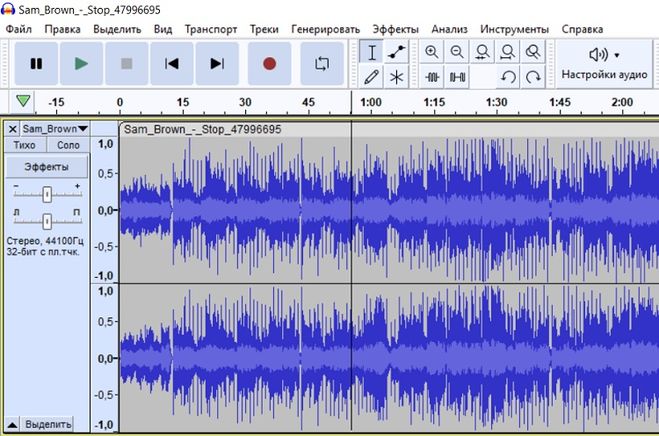The height and width of the screenshot is (436, 659).
Task: Select the I-beam Selection tool
Action: point(372,52)
